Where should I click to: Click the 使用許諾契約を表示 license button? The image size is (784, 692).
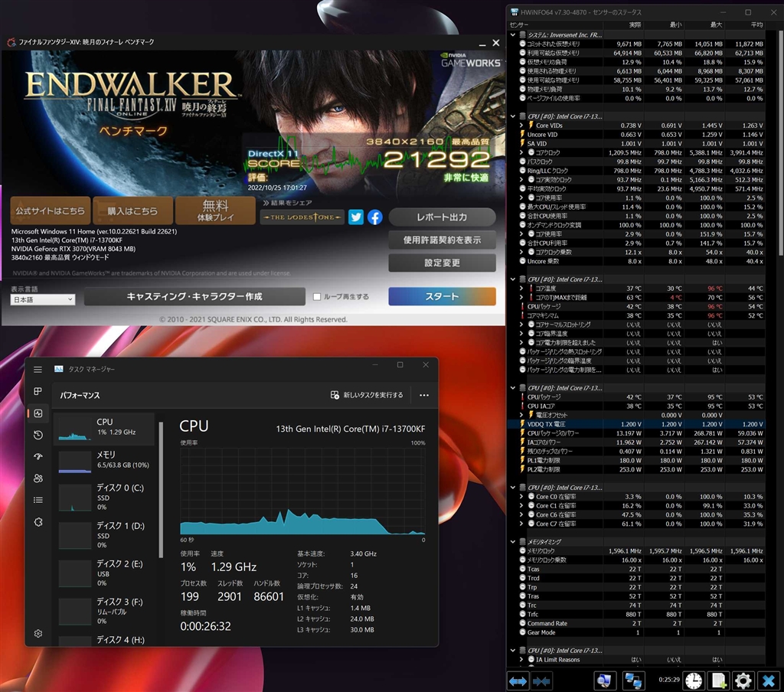pyautogui.click(x=442, y=240)
